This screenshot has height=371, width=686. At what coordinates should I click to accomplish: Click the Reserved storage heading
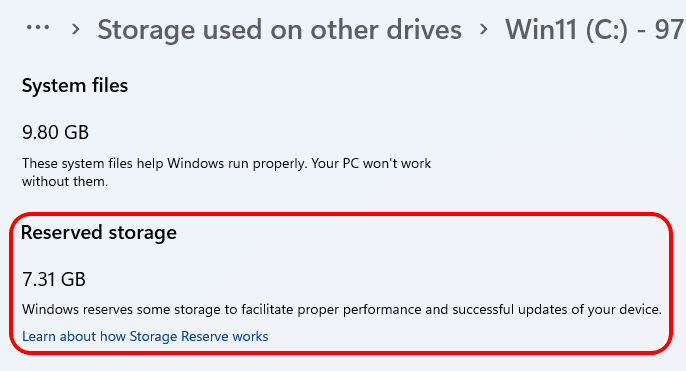tap(99, 233)
